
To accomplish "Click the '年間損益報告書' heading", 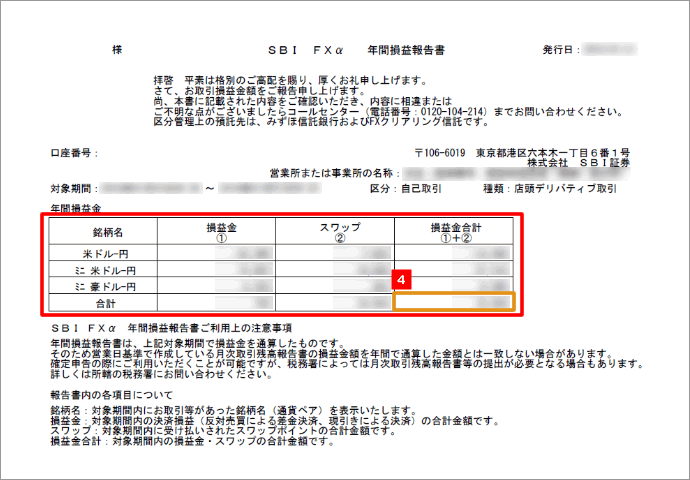I will (x=406, y=50).
